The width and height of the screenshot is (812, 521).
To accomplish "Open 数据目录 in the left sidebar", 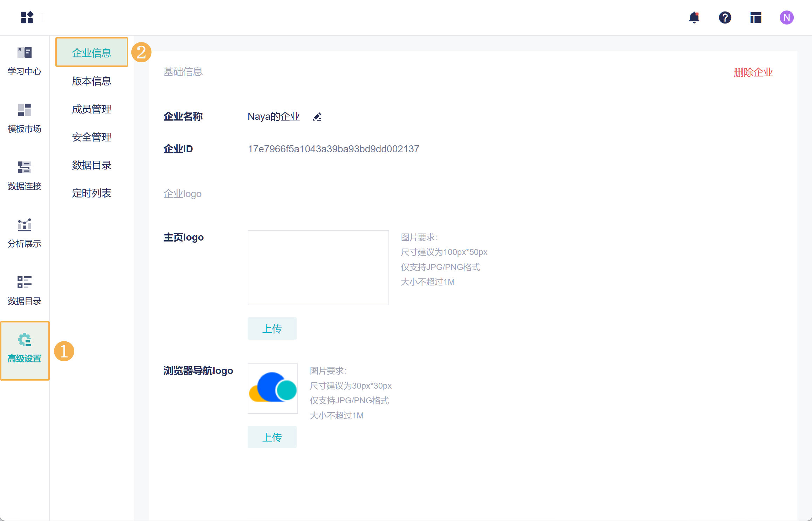I will (25, 291).
